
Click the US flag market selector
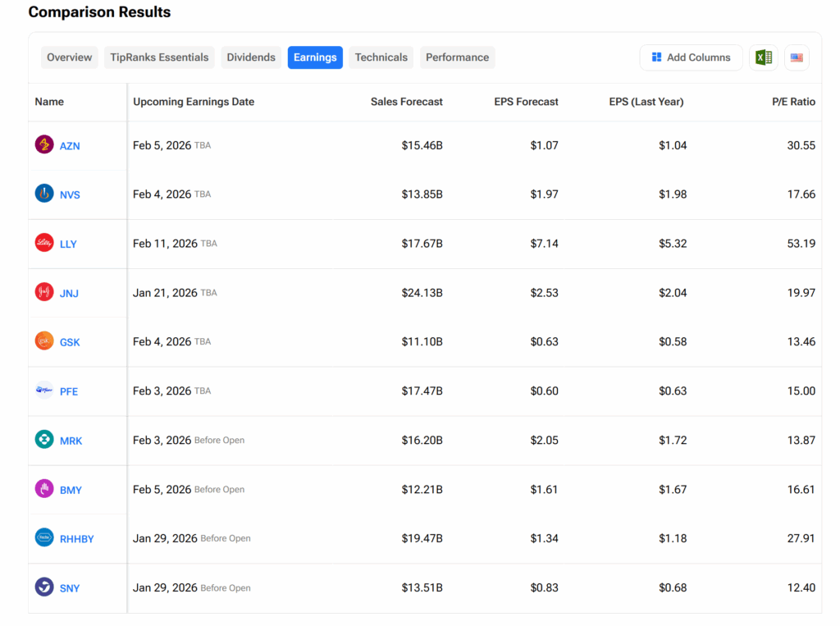tap(797, 57)
